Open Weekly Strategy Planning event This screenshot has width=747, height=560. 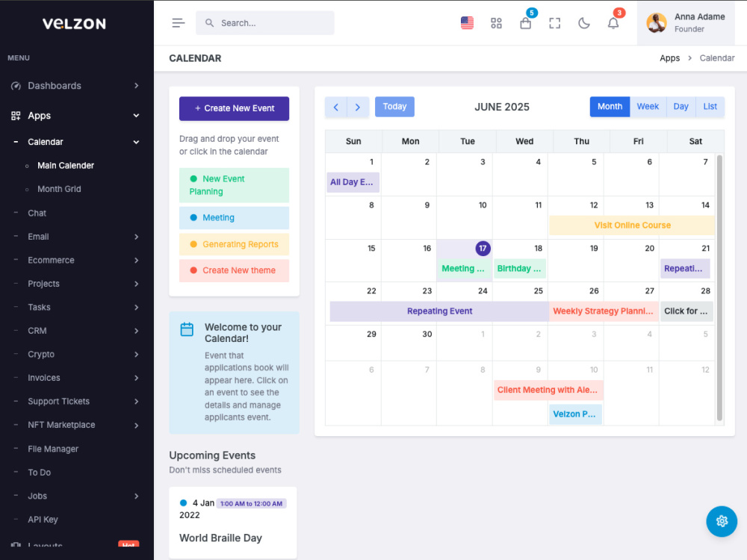point(604,311)
